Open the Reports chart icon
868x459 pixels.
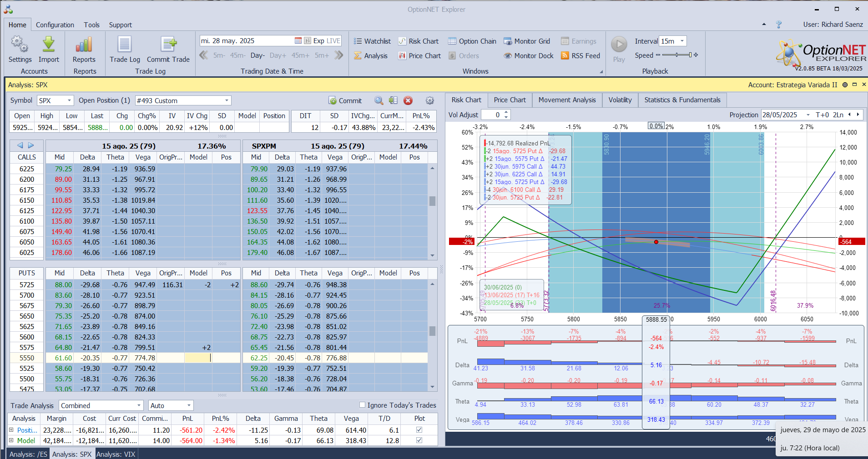84,45
